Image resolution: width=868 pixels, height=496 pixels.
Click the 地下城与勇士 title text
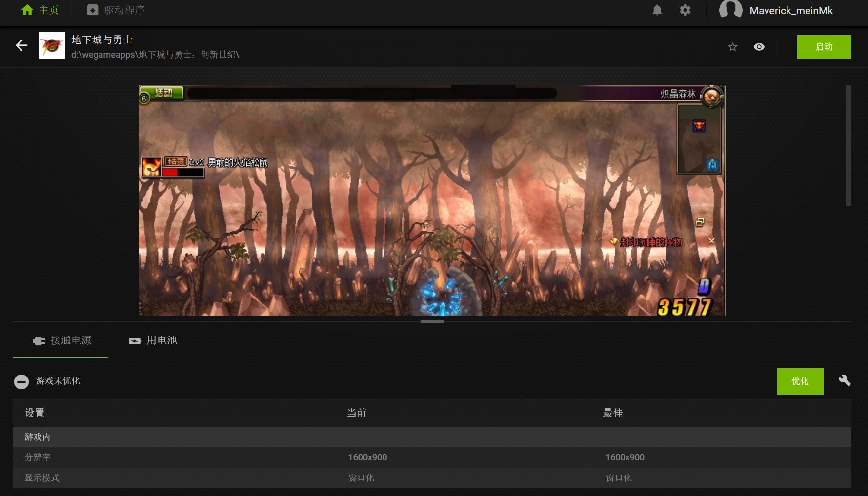click(102, 40)
